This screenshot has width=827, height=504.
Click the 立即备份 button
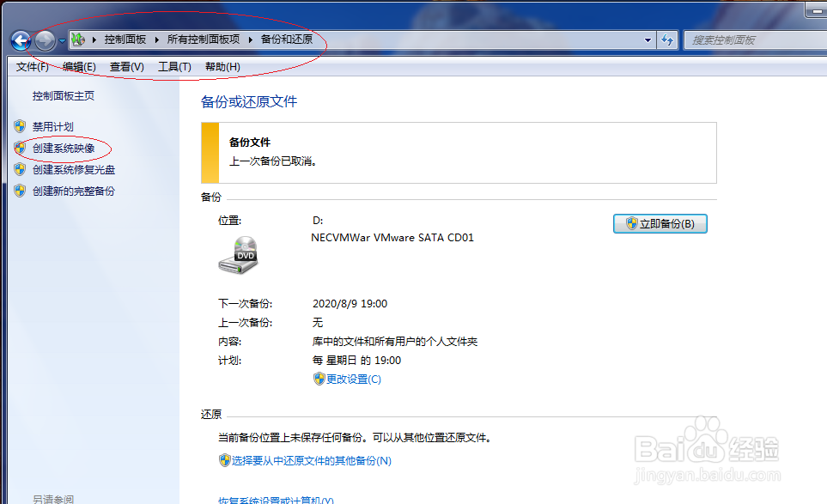click(660, 223)
